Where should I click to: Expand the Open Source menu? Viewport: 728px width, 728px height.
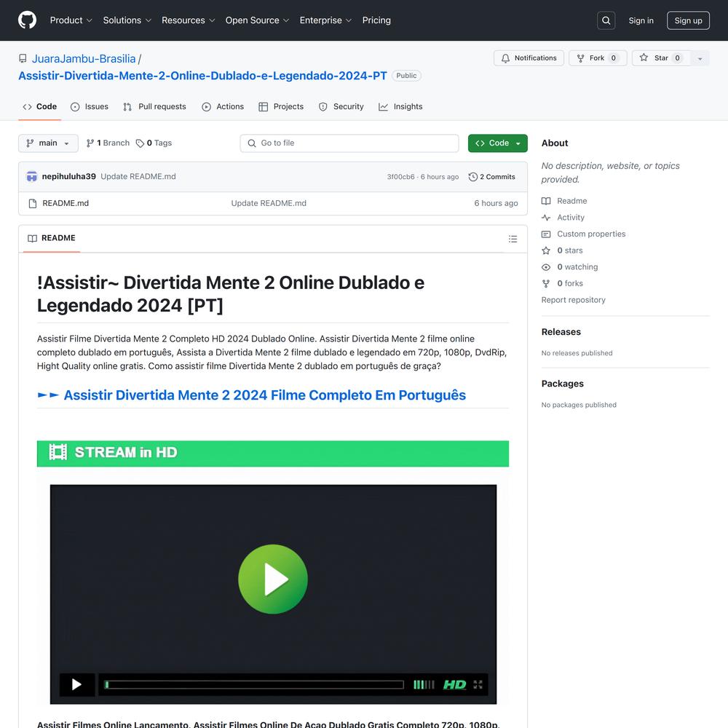click(x=257, y=20)
